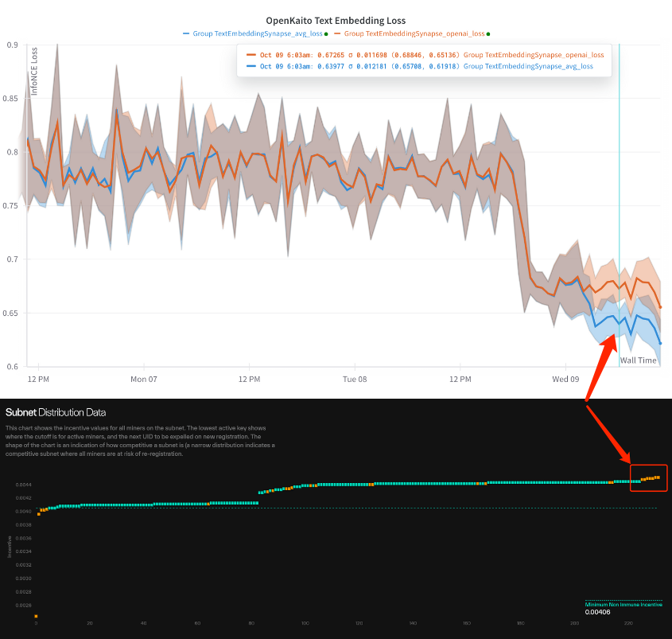The height and width of the screenshot is (639, 672).
Task: Toggle the TextEmbeddingSynapse_avg_loss legend entry
Action: (x=257, y=33)
